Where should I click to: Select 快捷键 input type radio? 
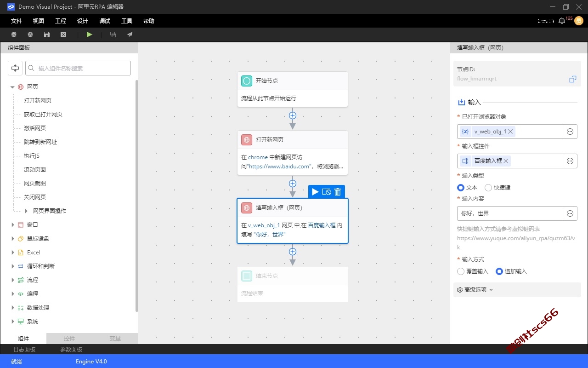coord(488,188)
